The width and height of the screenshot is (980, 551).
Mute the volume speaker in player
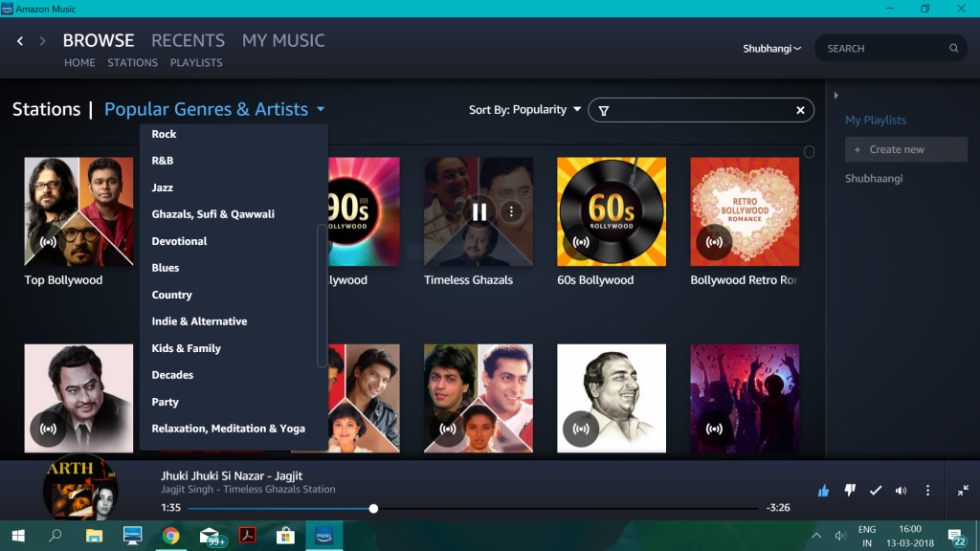[x=901, y=491]
